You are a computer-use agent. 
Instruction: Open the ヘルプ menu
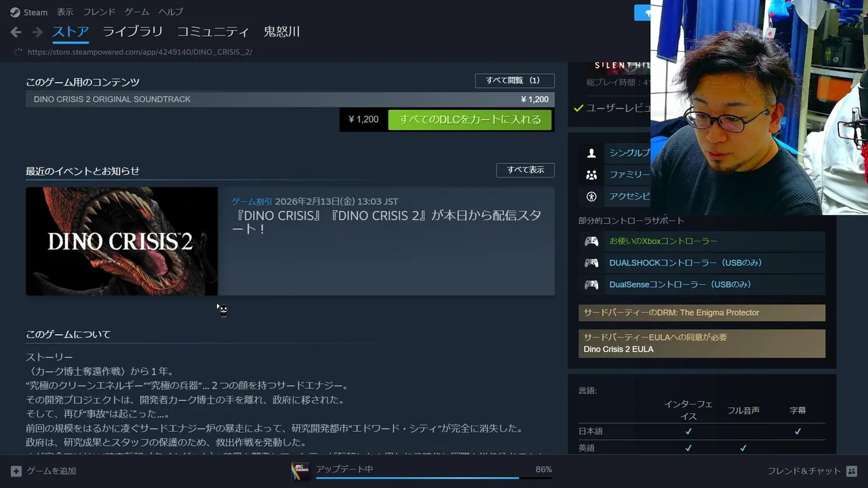click(171, 12)
